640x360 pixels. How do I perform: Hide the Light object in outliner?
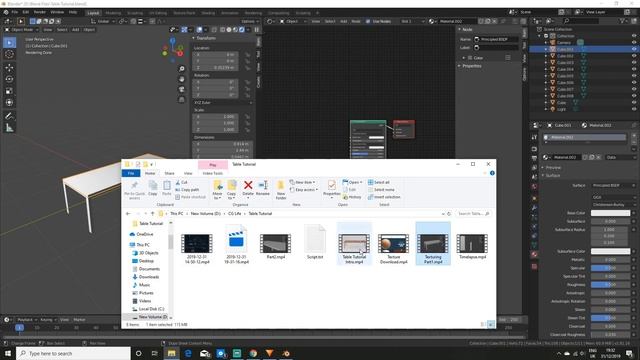click(x=634, y=109)
